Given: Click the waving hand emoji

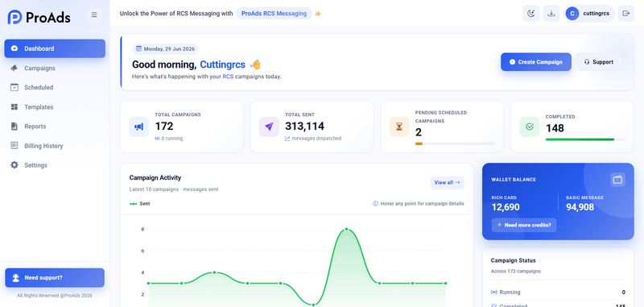Looking at the screenshot, I should (255, 64).
